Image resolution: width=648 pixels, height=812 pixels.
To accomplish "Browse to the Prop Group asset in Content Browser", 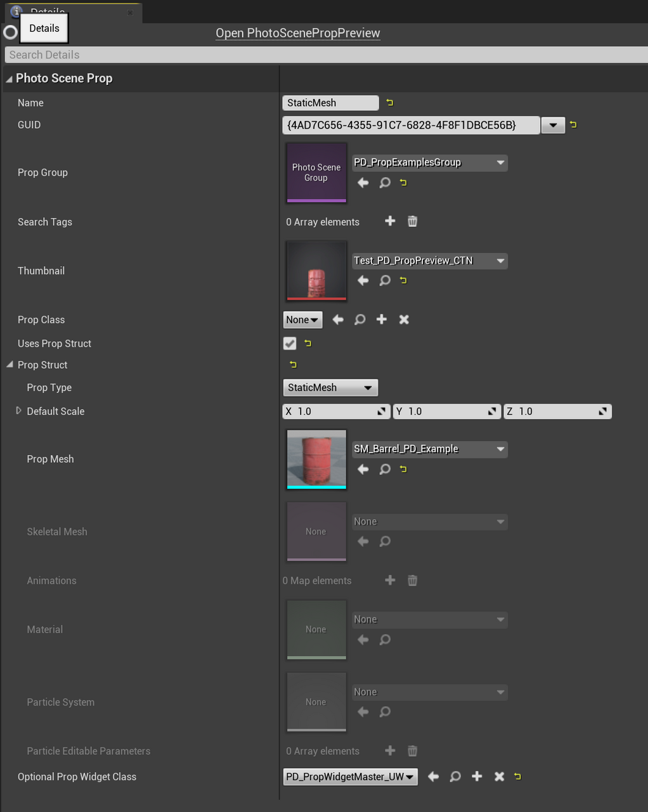I will 385,183.
